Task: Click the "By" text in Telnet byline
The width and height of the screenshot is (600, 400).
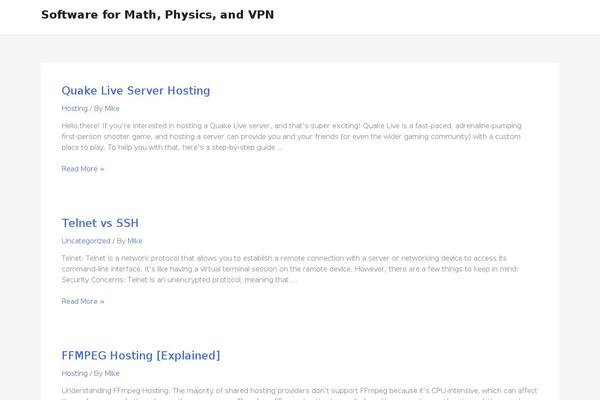Action: click(121, 241)
